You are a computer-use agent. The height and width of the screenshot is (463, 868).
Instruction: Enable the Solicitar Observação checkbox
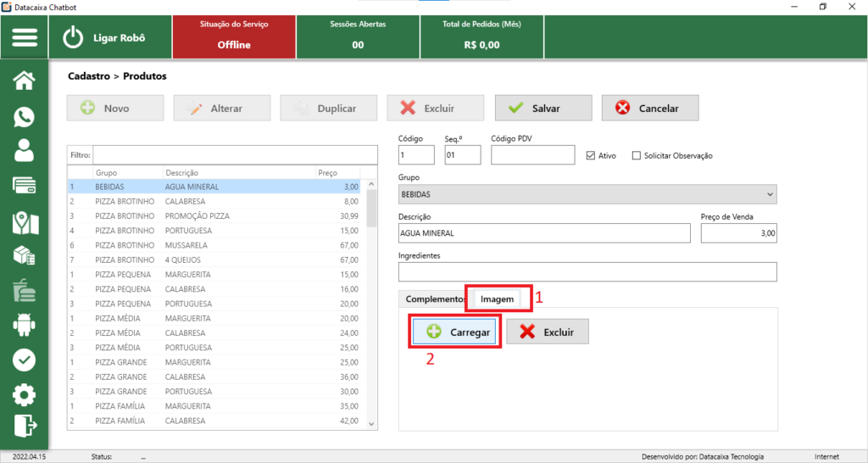pyautogui.click(x=637, y=155)
